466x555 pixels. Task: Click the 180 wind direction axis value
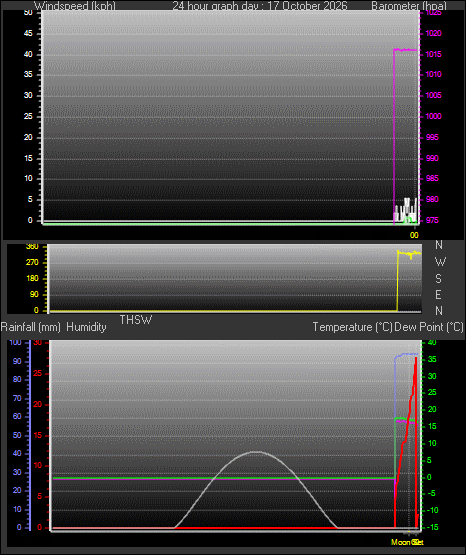(32, 279)
